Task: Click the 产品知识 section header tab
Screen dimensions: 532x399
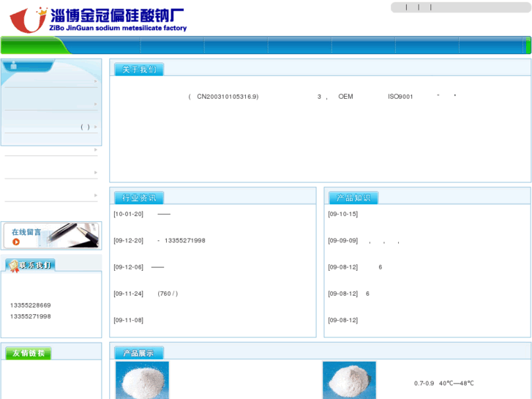Action: tap(353, 198)
